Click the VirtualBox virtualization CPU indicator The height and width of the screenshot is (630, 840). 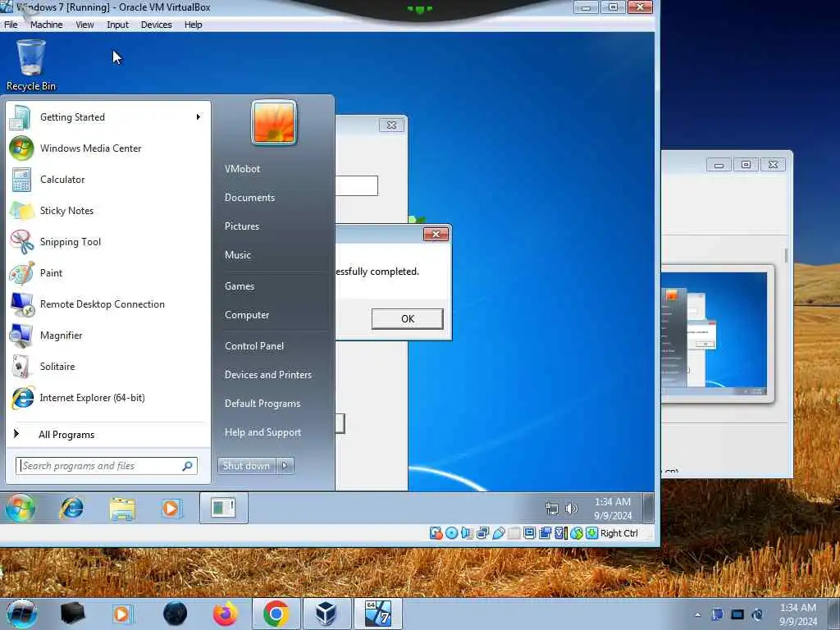pyautogui.click(x=560, y=533)
